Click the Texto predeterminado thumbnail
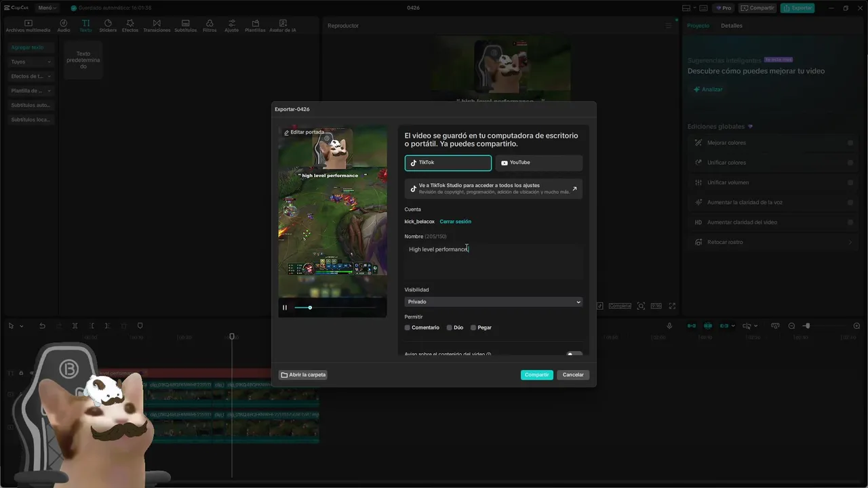This screenshot has height=488, width=868. 83,60
